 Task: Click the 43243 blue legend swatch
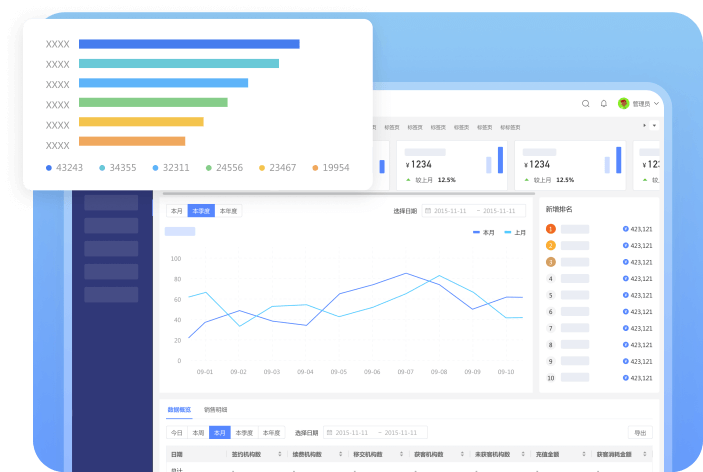click(x=49, y=168)
